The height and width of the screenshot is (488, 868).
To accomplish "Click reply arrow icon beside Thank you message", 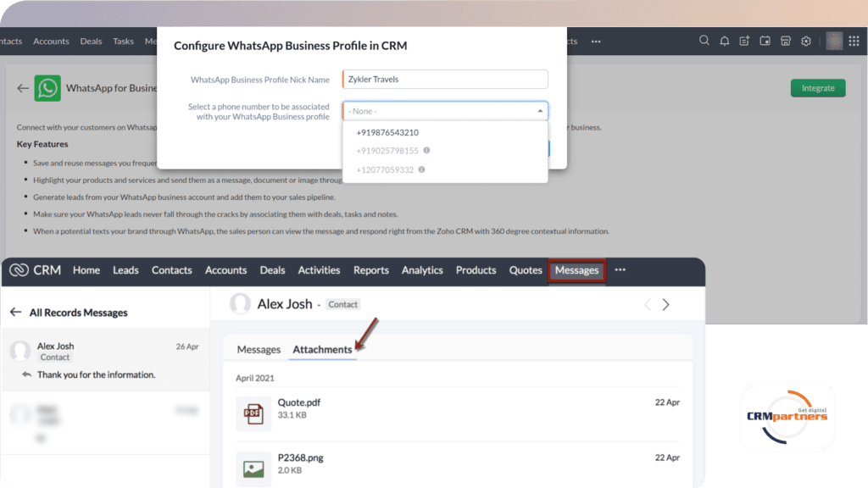I will tap(26, 374).
